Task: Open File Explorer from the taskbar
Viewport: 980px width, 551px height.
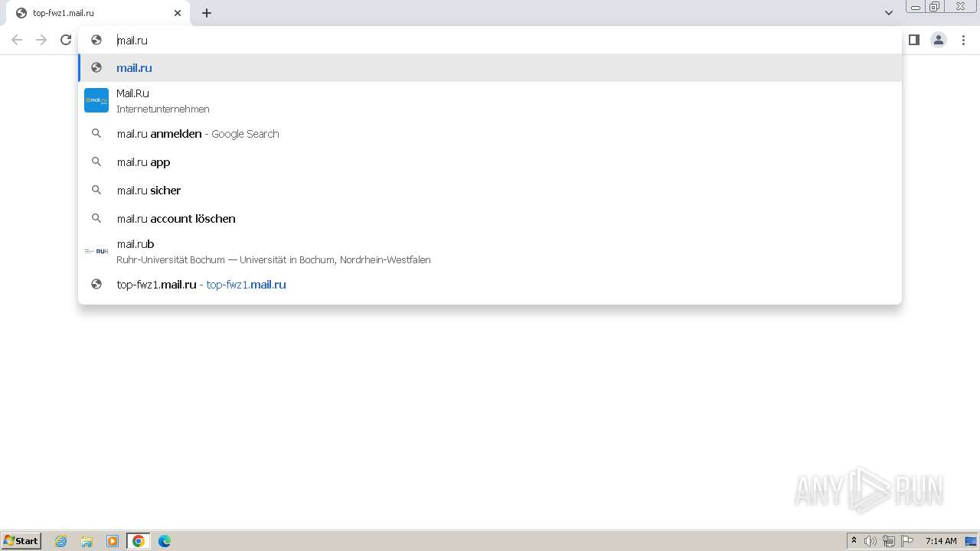Action: [x=87, y=541]
